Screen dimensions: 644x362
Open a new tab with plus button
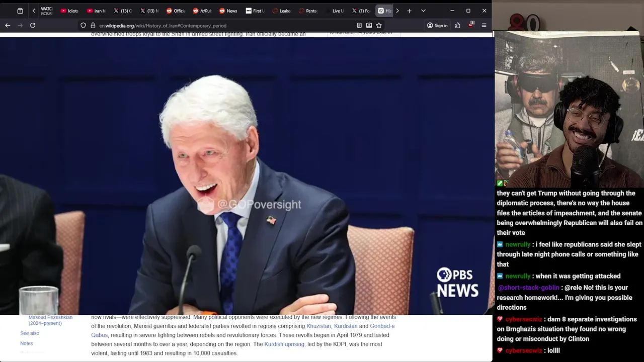(409, 11)
